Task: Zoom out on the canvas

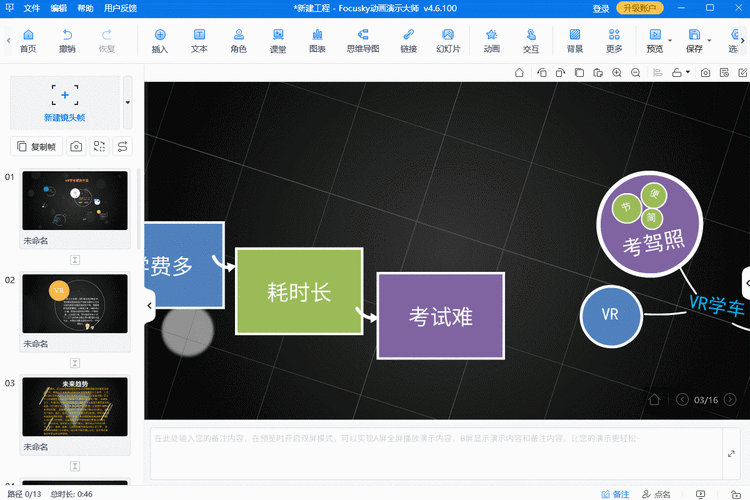Action: click(635, 73)
